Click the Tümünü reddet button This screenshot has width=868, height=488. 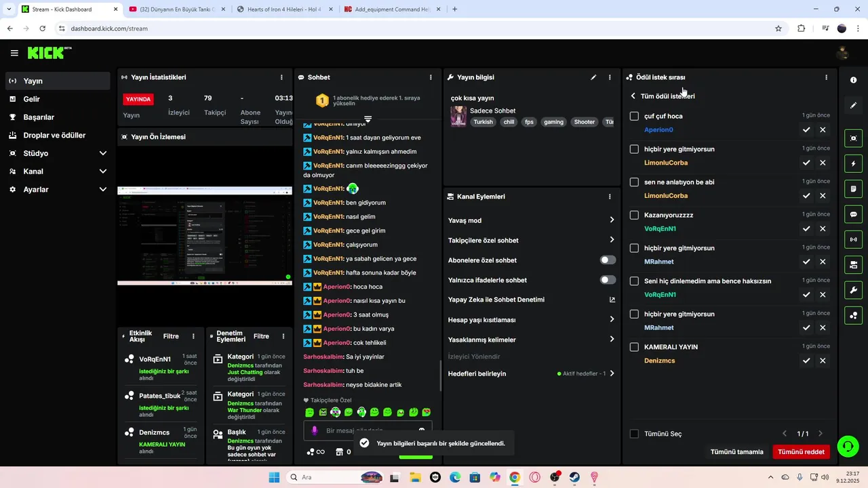click(x=801, y=452)
